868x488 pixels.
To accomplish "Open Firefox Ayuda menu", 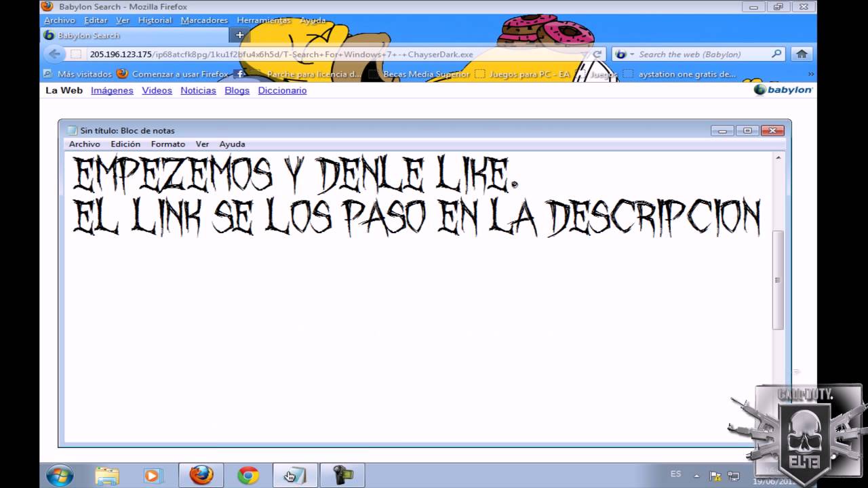I will [313, 20].
